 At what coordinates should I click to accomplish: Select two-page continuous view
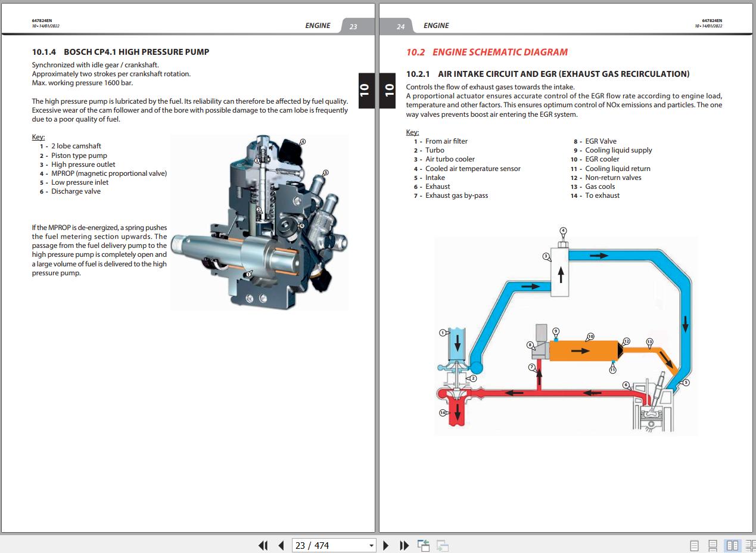tap(750, 545)
